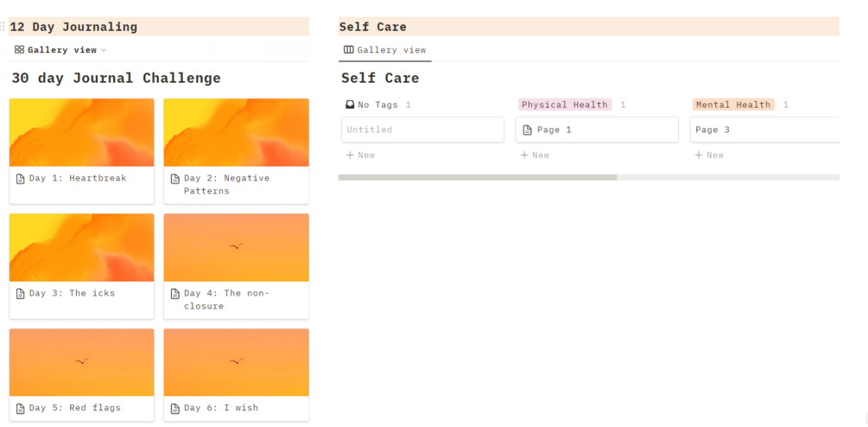Open the Untitled card in the No Tags column

(x=422, y=130)
